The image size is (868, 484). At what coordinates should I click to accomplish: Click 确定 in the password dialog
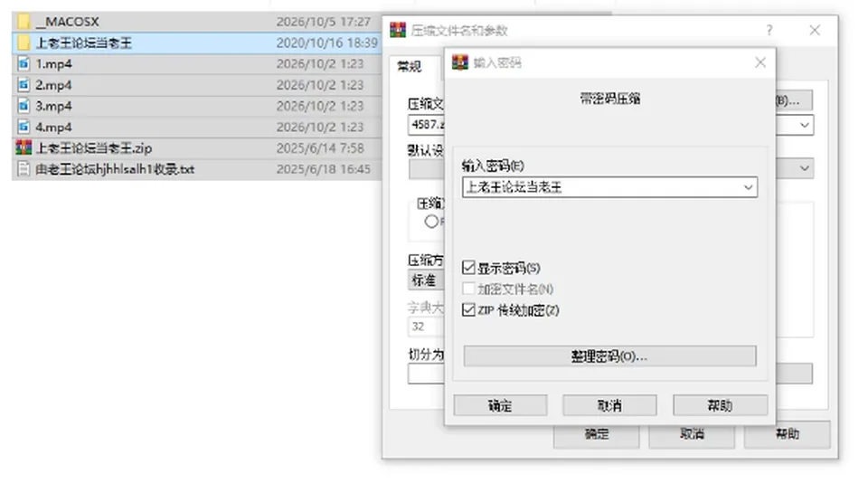pos(500,405)
